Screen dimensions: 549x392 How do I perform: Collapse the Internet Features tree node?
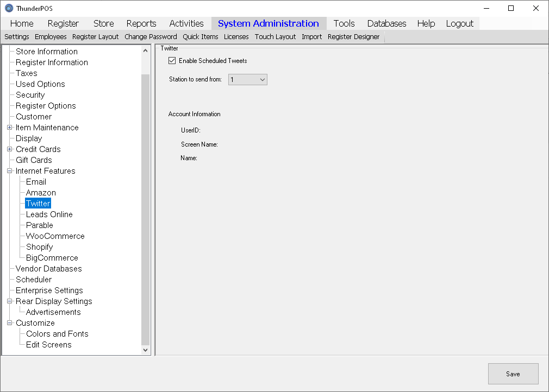pos(9,171)
